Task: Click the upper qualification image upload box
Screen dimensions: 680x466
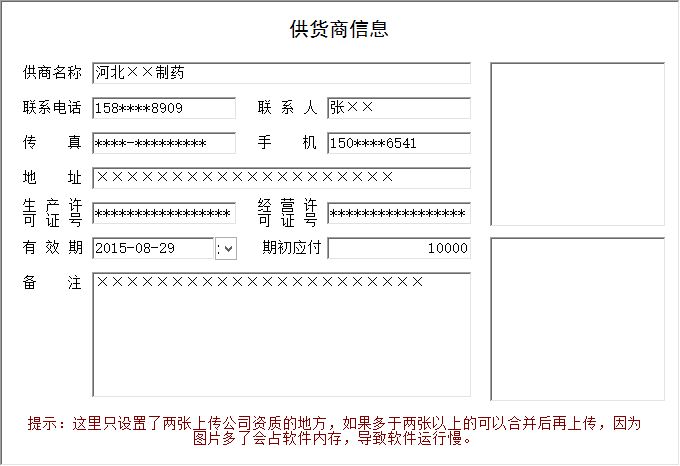Action: pos(577,144)
